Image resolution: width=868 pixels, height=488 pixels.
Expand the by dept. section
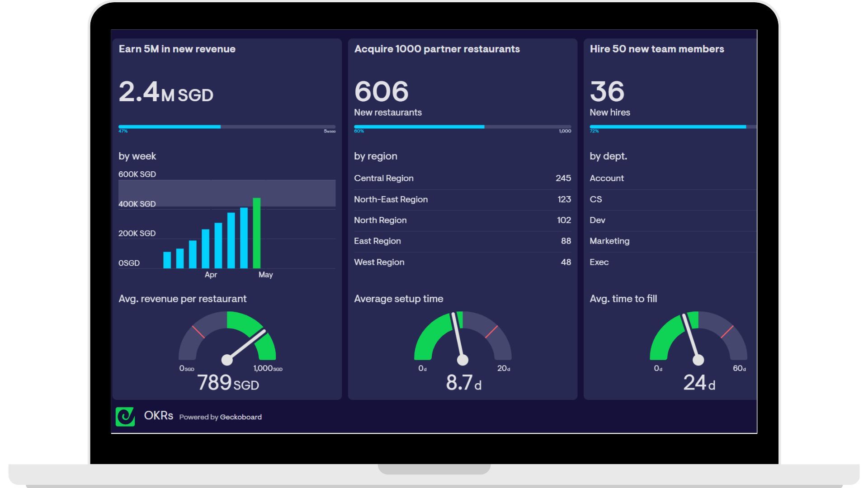pyautogui.click(x=609, y=156)
